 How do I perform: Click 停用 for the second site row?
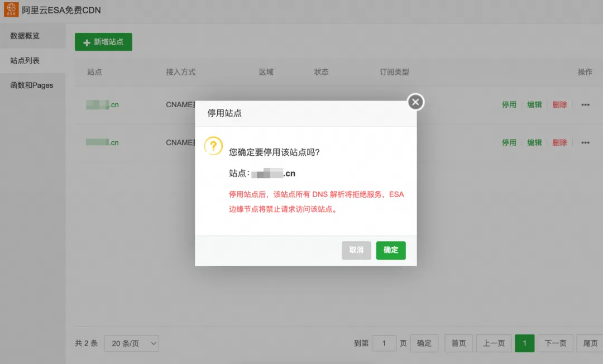tap(509, 142)
